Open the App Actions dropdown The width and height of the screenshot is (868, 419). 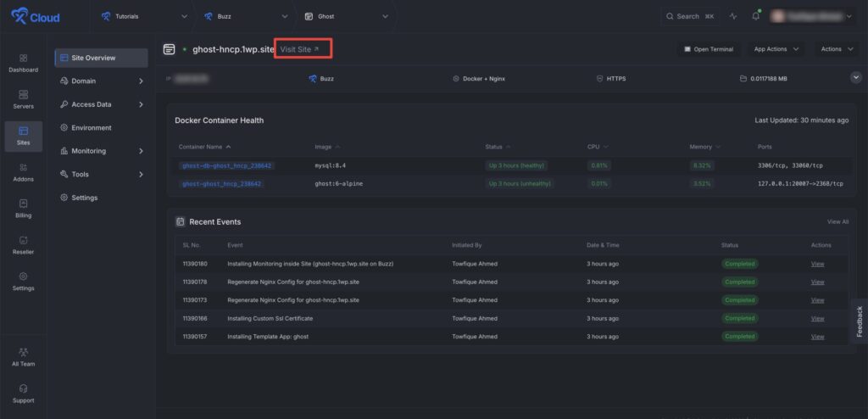pyautogui.click(x=776, y=49)
